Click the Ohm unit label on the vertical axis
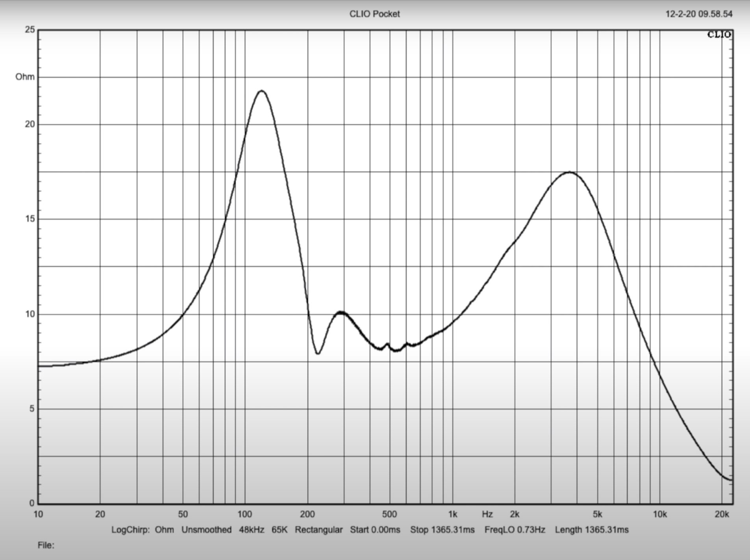Image resolution: width=750 pixels, height=560 pixels. 25,77
